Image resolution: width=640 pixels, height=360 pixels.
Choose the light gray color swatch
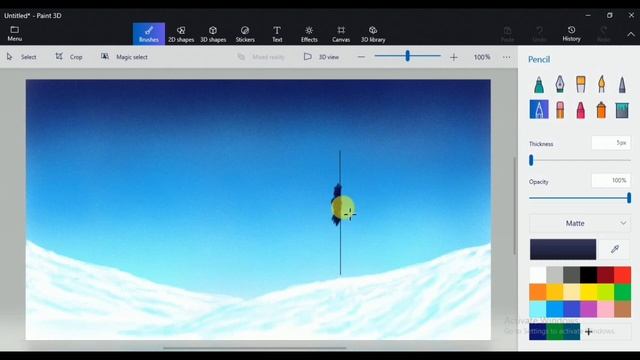(554, 275)
